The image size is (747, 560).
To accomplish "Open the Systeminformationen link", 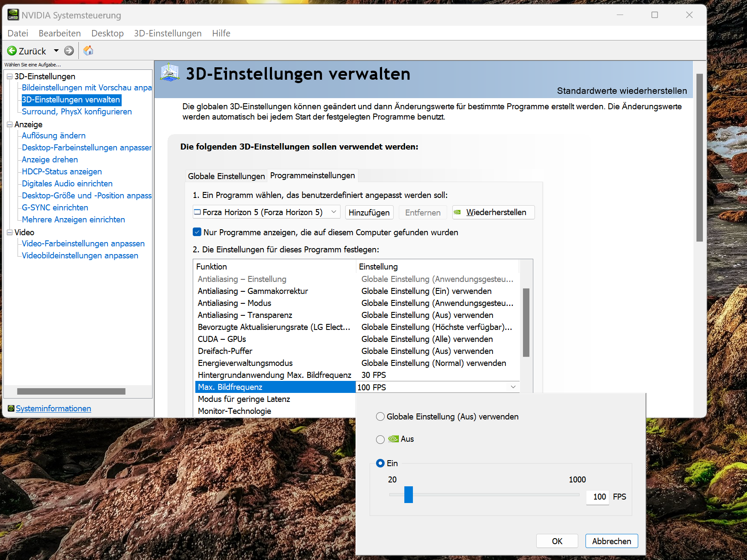I will (x=54, y=408).
